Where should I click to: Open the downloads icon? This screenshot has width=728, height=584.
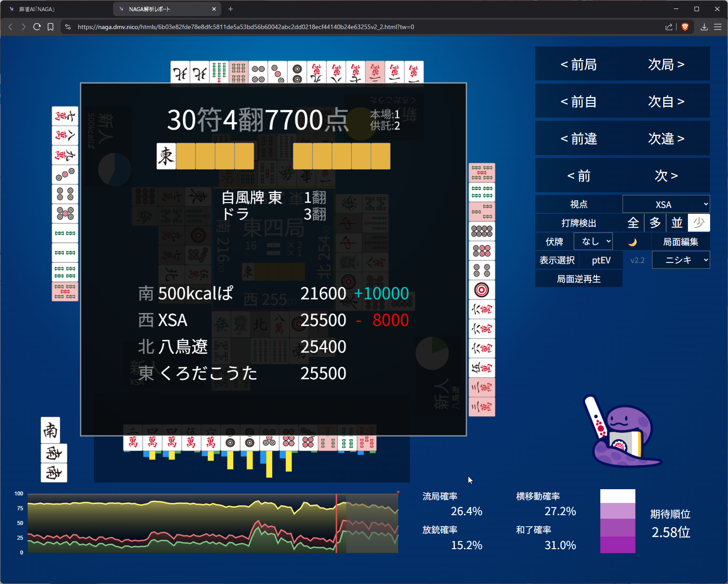click(x=704, y=27)
